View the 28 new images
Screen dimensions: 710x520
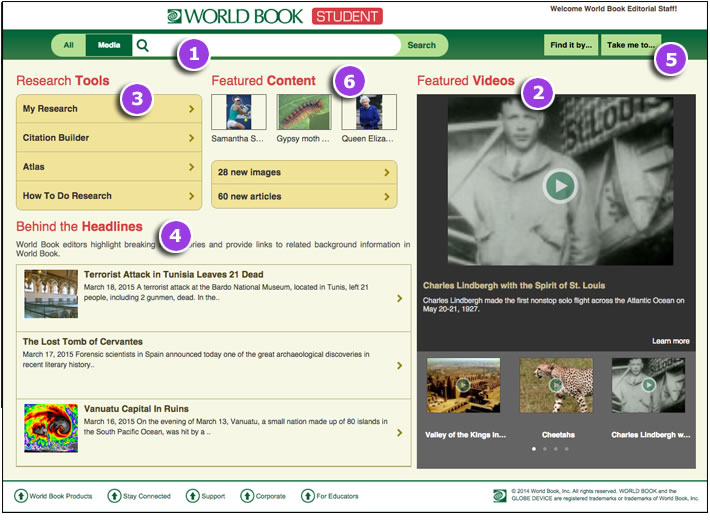304,172
